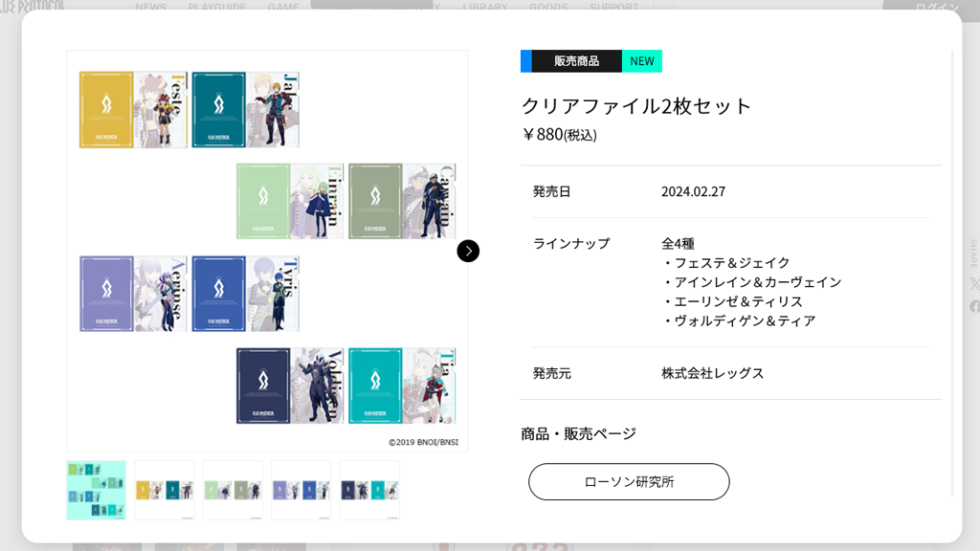Click the NEW badge

pyautogui.click(x=645, y=60)
